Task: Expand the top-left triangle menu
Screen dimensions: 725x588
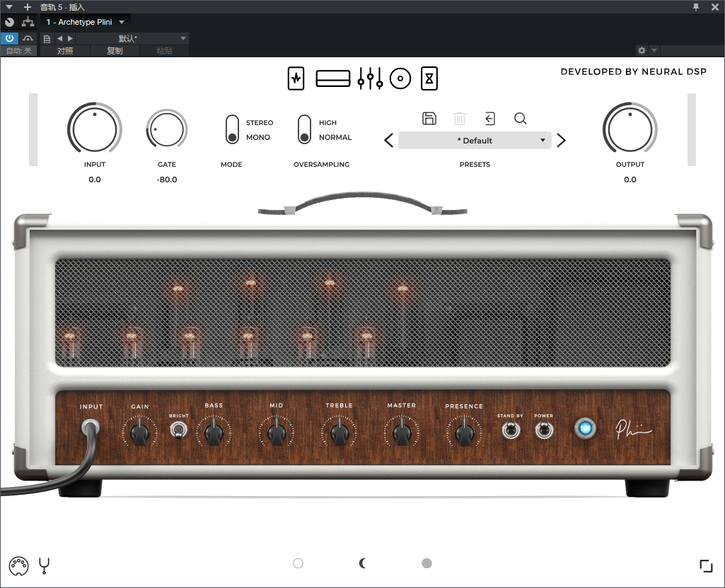Action: pyautogui.click(x=8, y=7)
